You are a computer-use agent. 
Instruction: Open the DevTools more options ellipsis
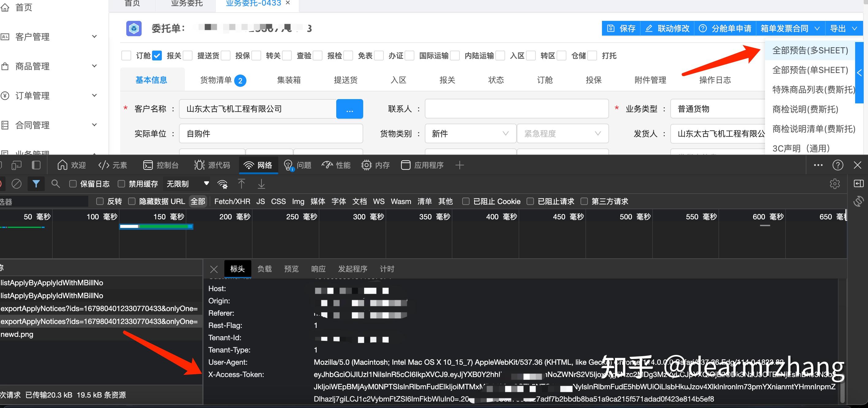coord(818,165)
